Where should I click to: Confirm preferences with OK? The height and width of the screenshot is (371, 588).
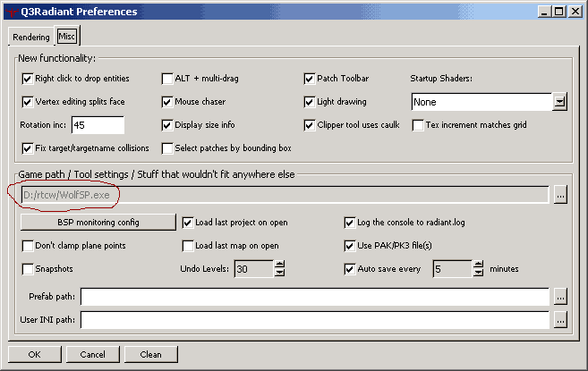point(35,355)
